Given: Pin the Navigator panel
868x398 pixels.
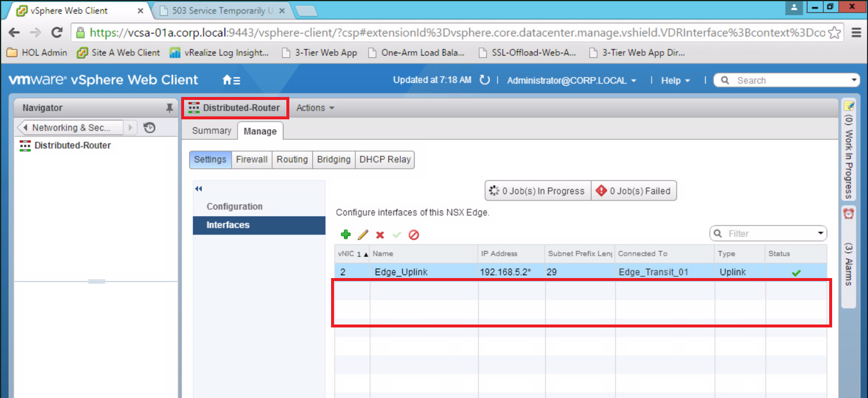Looking at the screenshot, I should [x=169, y=108].
